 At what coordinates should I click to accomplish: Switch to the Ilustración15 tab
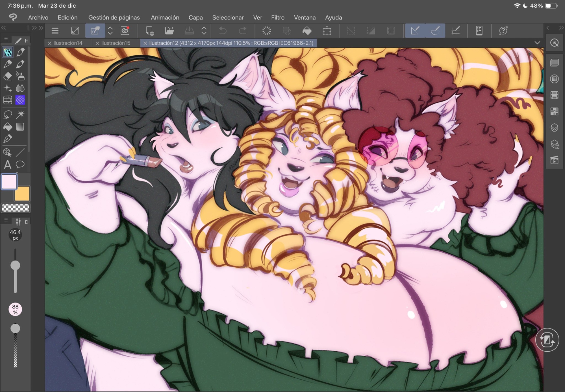pyautogui.click(x=116, y=43)
